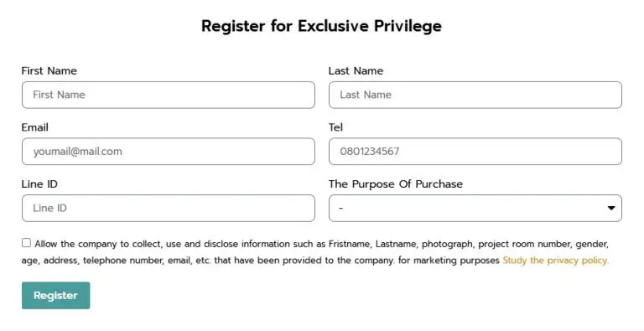The image size is (644, 331).
Task: Click the First Name input field
Action: coord(169,95)
